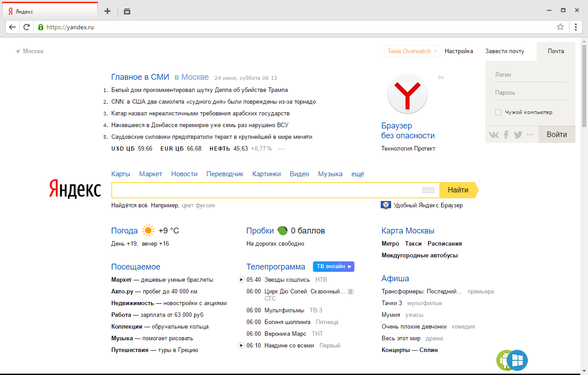Click the browser back arrow

(x=12, y=27)
